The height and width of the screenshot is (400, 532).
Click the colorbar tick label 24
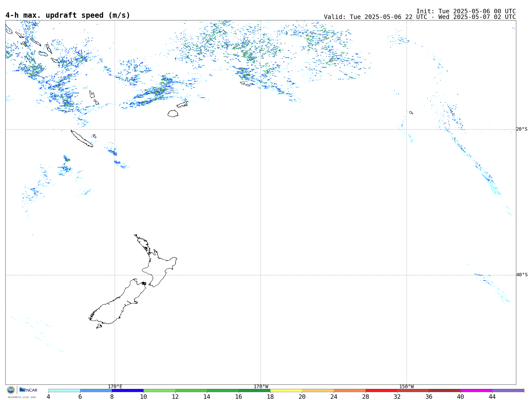(x=334, y=397)
